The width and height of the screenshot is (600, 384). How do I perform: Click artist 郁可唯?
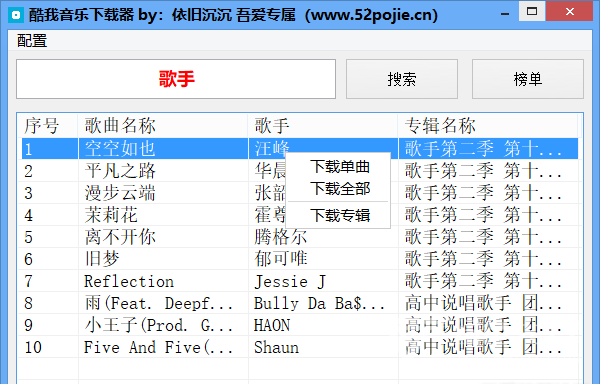[280, 259]
